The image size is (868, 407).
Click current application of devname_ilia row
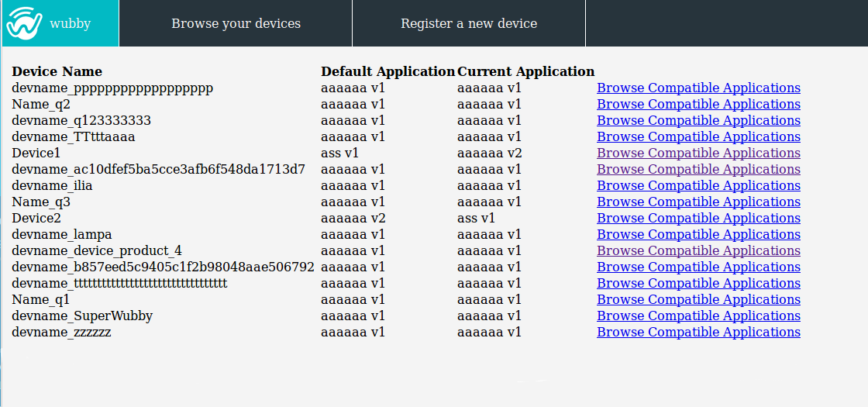pyautogui.click(x=489, y=185)
